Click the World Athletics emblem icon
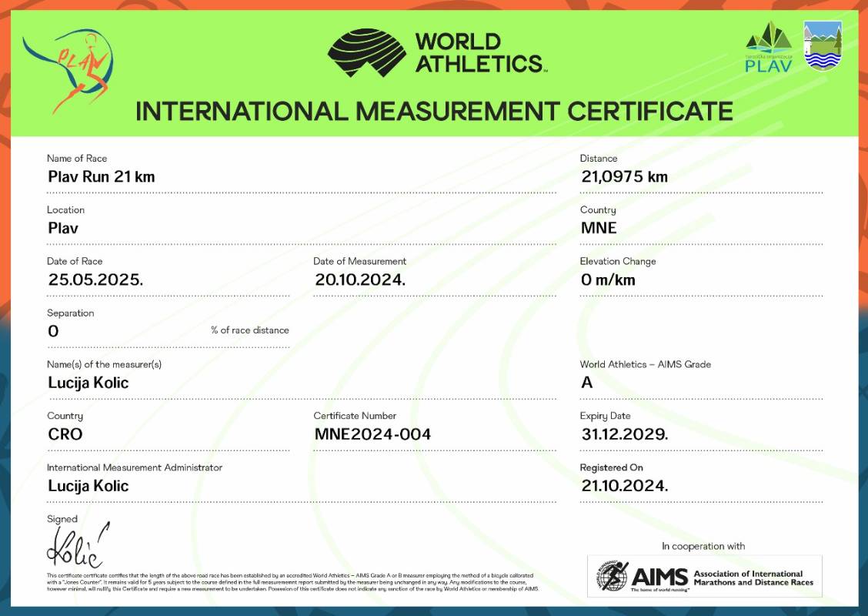 tap(367, 52)
